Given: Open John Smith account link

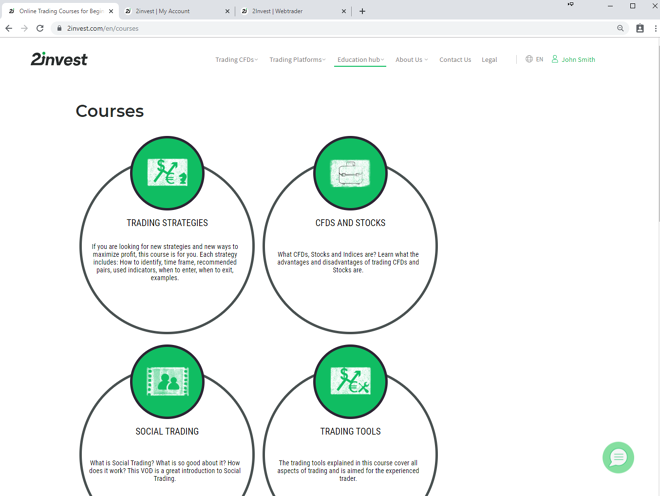Looking at the screenshot, I should pos(578,59).
